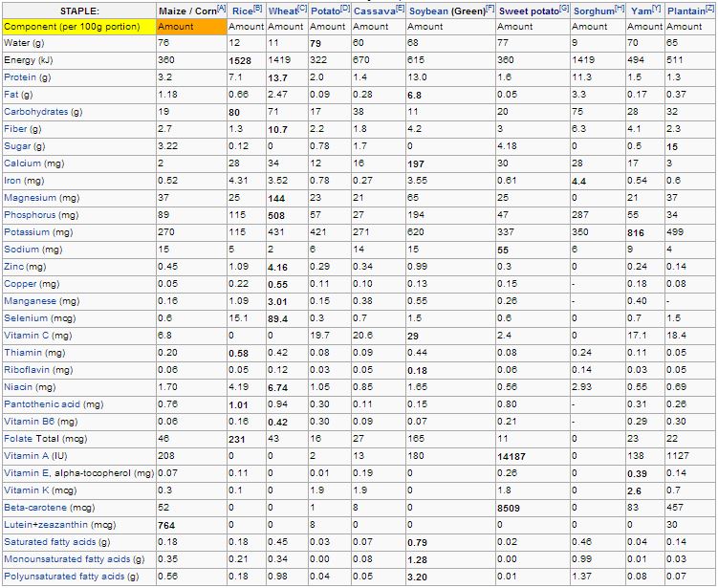Open the Selenium row link
Viewport: 718px width, 588px height.
(x=26, y=318)
